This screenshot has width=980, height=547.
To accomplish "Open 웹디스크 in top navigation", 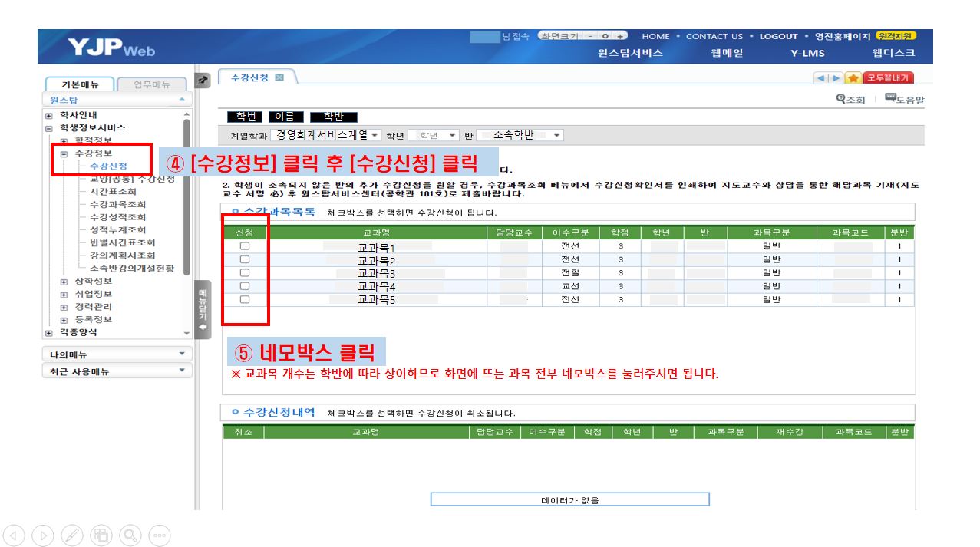I will tap(893, 53).
